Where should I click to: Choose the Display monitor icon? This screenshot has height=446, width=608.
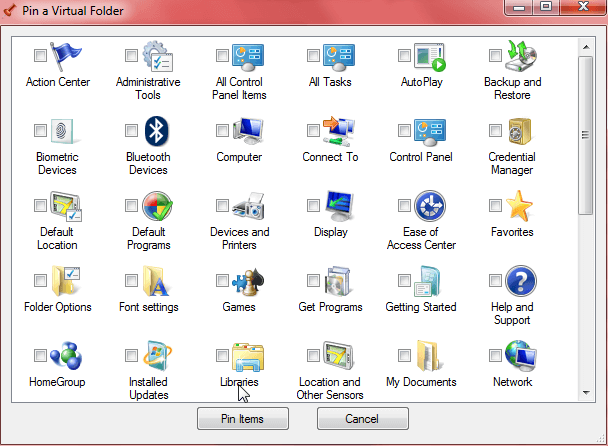pyautogui.click(x=340, y=206)
